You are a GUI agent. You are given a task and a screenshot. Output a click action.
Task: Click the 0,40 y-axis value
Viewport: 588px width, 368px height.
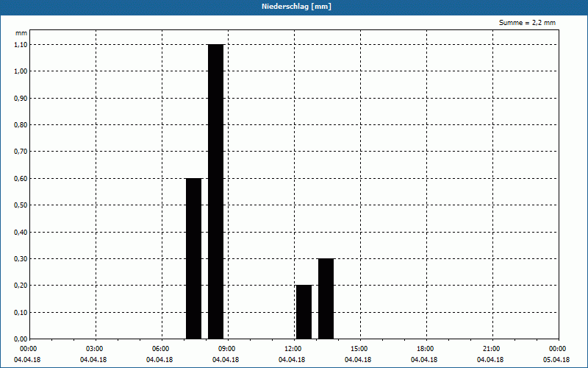[x=21, y=233]
